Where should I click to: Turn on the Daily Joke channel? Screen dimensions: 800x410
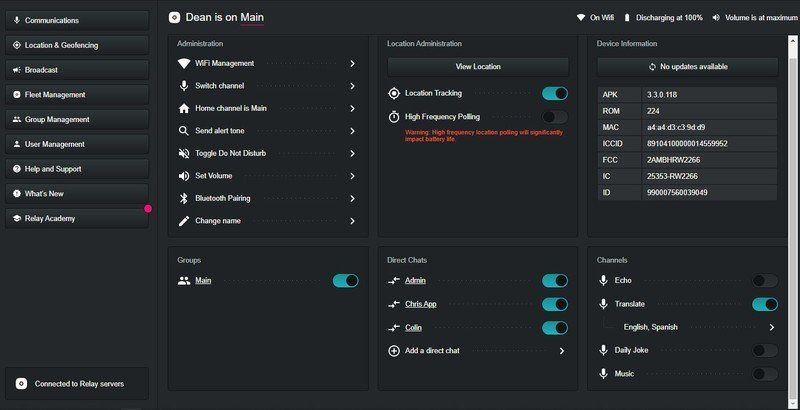(x=764, y=350)
